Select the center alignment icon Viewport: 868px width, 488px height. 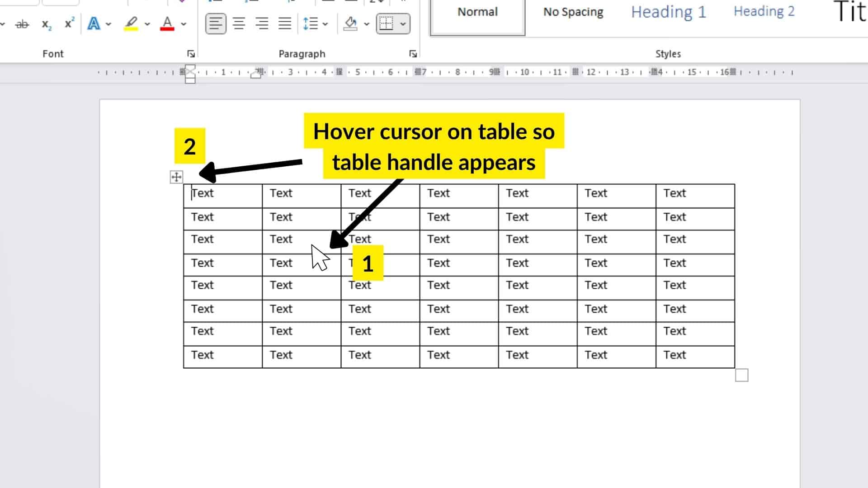[238, 24]
